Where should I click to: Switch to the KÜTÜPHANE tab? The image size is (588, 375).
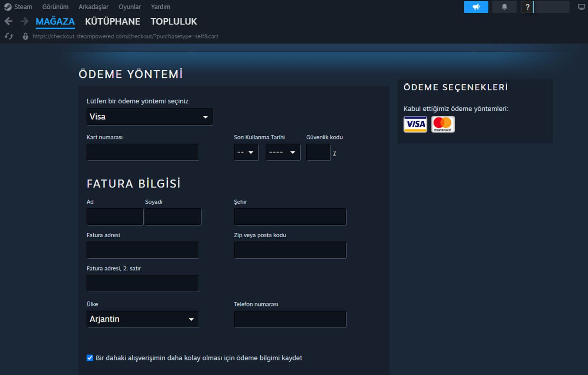point(113,21)
